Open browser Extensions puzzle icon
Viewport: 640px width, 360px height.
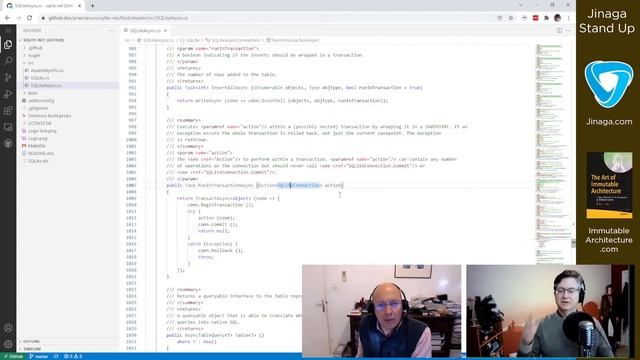click(546, 18)
